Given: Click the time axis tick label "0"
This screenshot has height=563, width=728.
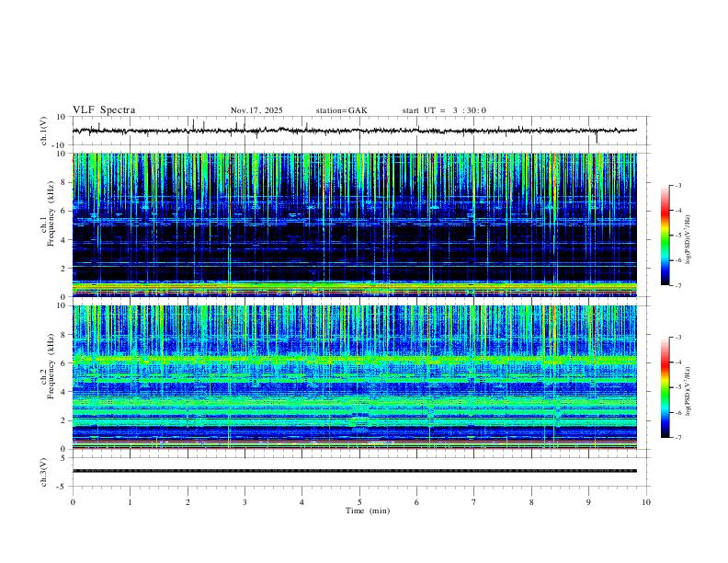Looking at the screenshot, I should pos(73,502).
